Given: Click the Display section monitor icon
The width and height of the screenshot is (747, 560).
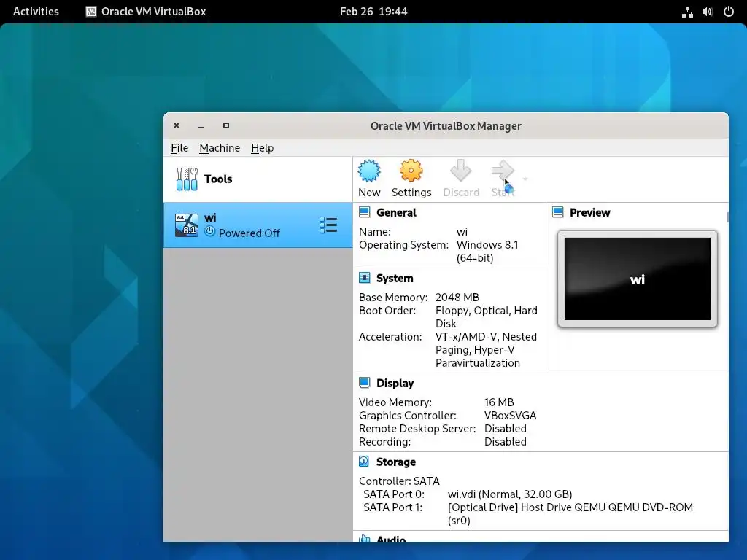Looking at the screenshot, I should click(365, 382).
